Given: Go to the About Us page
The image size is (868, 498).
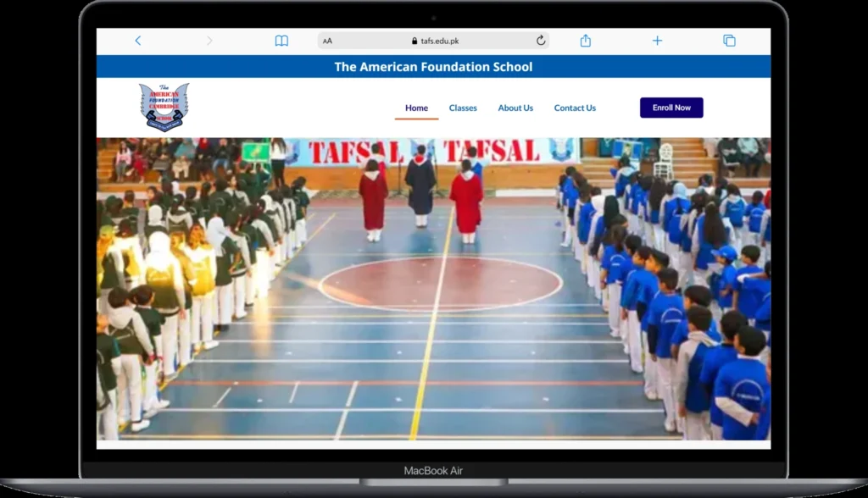Looking at the screenshot, I should [515, 108].
